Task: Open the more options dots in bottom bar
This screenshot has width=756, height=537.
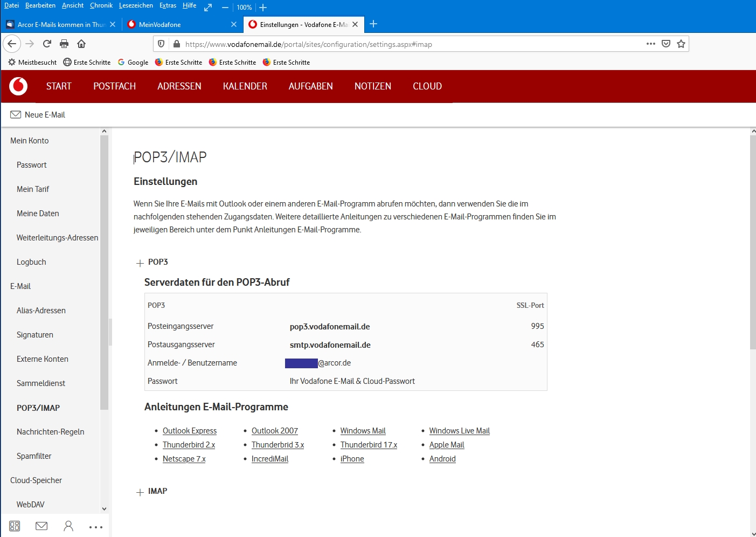Action: coord(96,527)
